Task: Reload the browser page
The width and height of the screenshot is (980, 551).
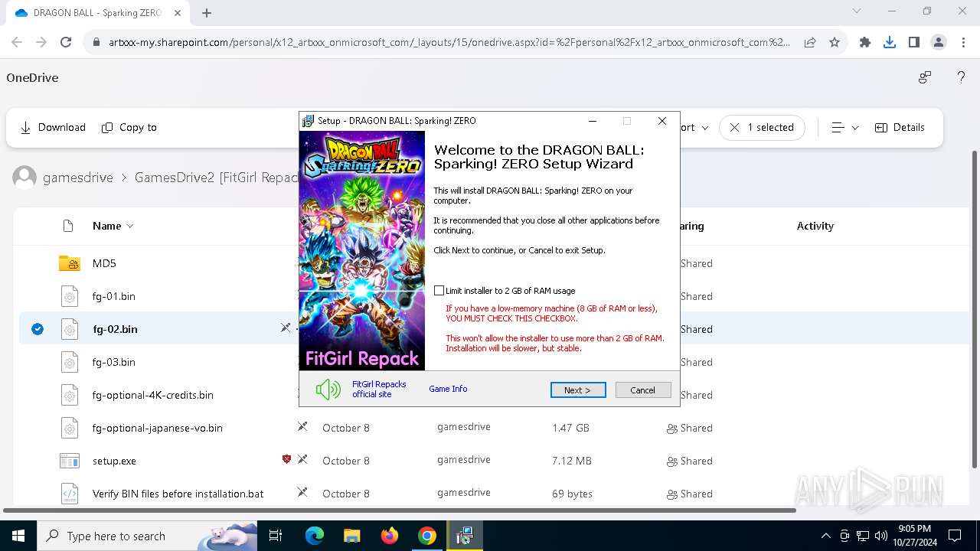Action: (x=66, y=42)
